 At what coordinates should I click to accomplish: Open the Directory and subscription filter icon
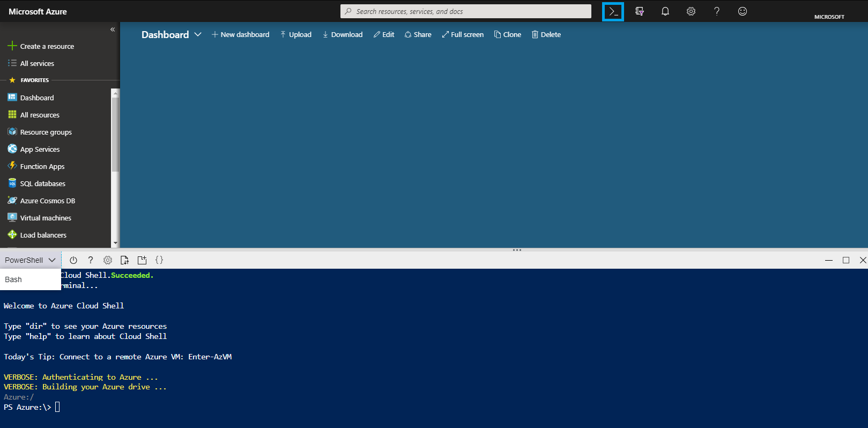click(639, 11)
